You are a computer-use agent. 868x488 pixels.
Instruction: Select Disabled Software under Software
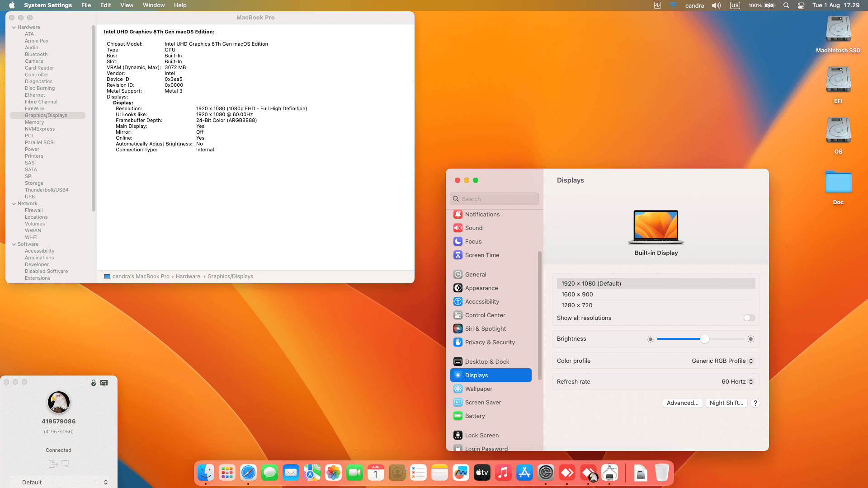pyautogui.click(x=46, y=271)
